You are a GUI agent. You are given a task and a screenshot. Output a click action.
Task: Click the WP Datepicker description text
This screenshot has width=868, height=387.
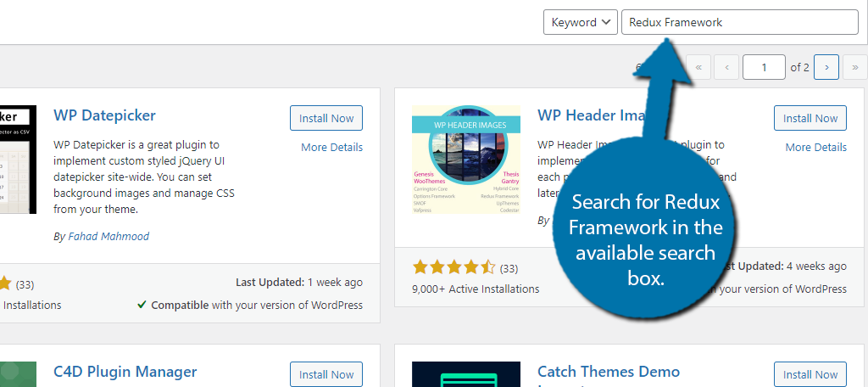(144, 177)
